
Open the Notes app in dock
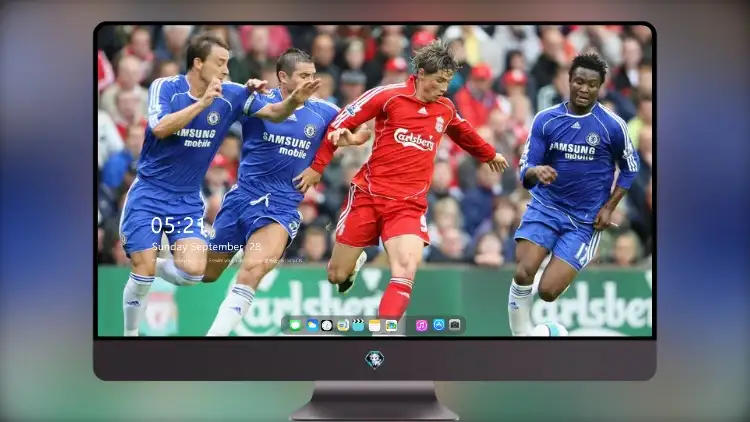point(375,325)
